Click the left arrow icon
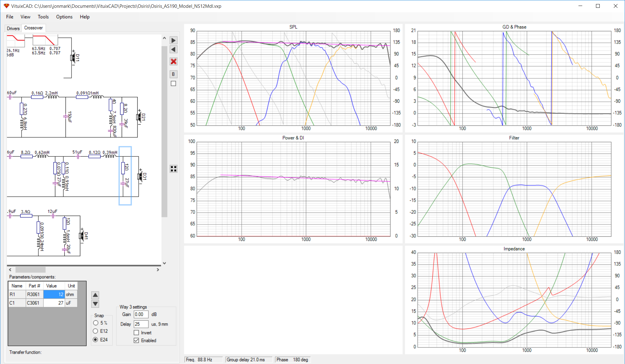Image resolution: width=625 pixels, height=364 pixels. coord(174,50)
